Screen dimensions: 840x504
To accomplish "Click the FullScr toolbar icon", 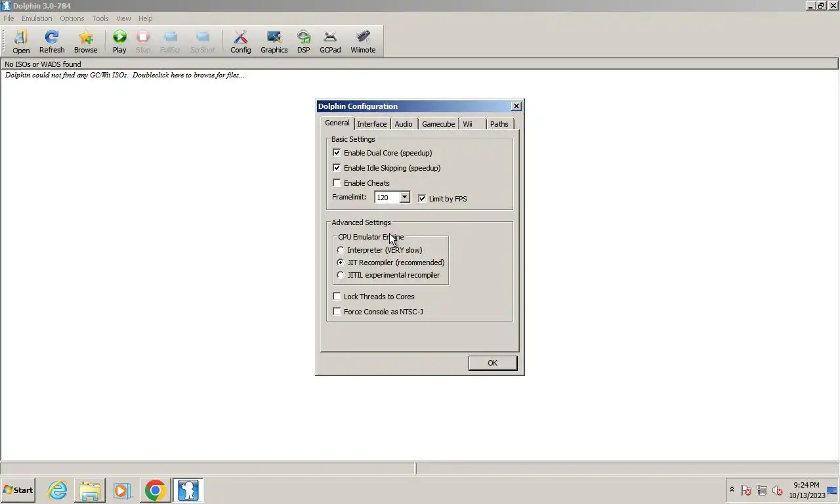I will [170, 41].
